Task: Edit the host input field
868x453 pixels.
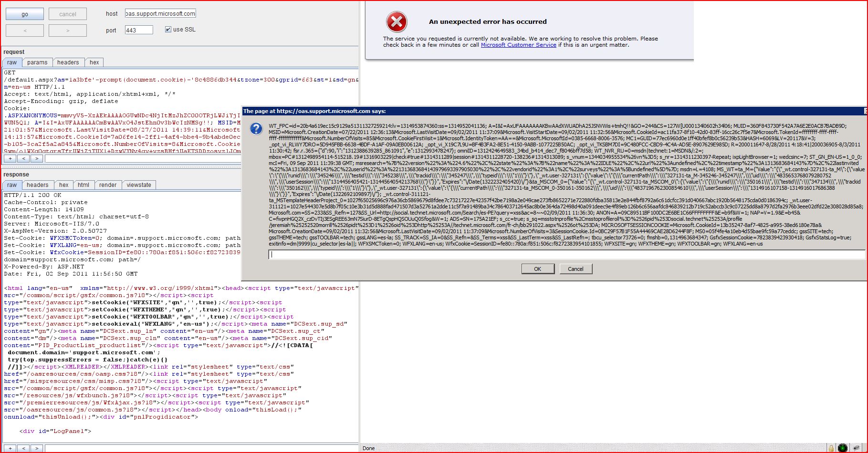Action: 160,14
